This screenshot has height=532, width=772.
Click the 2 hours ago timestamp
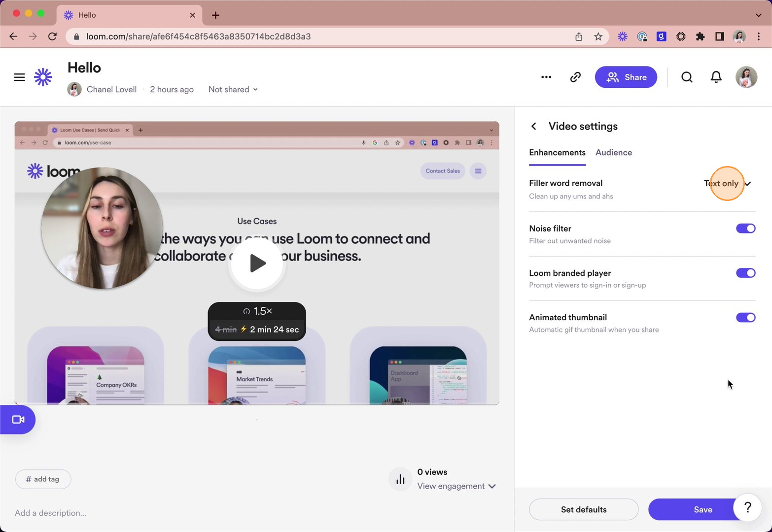[172, 89]
